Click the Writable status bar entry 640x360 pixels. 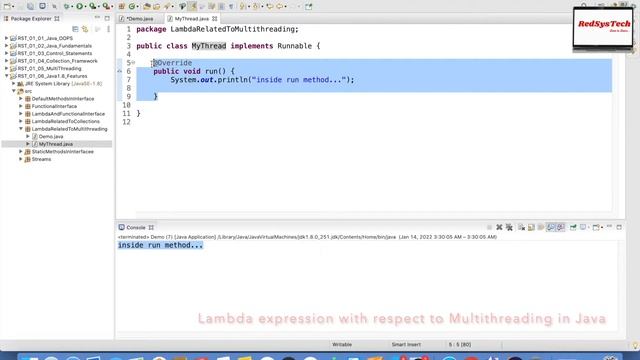[x=342, y=344]
